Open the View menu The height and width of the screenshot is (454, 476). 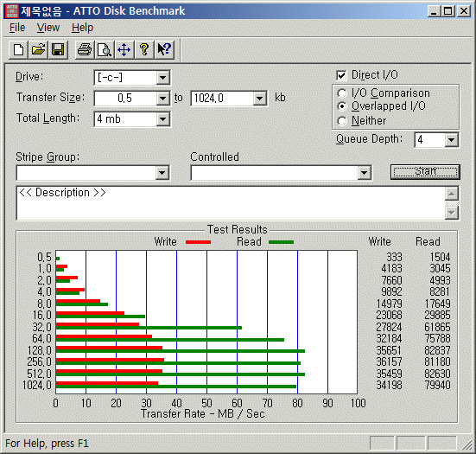(x=48, y=28)
